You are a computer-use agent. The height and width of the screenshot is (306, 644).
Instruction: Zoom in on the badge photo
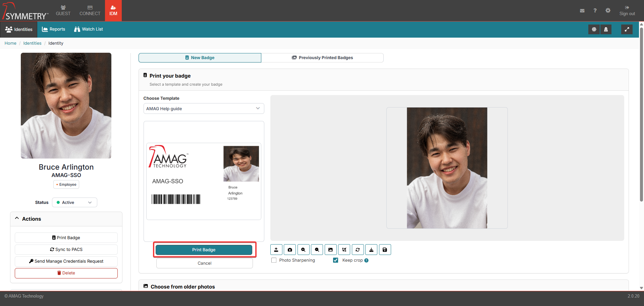(x=303, y=250)
